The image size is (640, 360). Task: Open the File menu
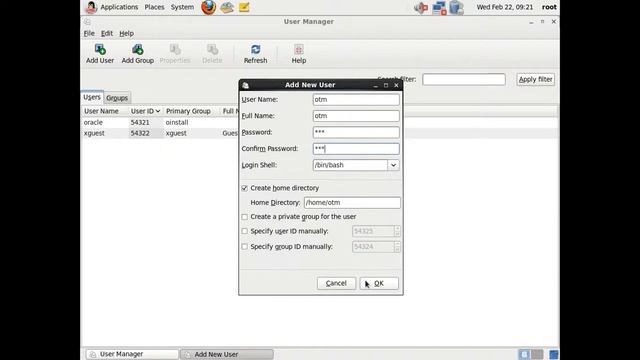click(89, 33)
